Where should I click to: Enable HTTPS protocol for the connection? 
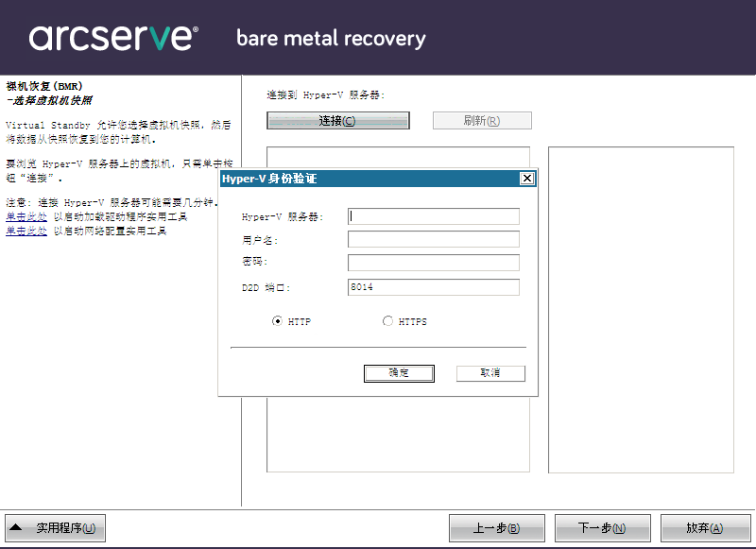387,320
